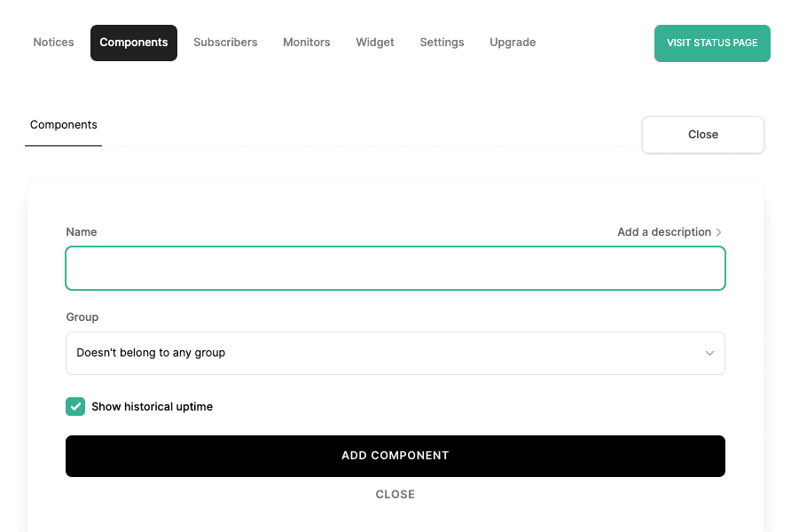The image size is (791, 532).
Task: Click the Add Component button
Action: [x=395, y=456]
